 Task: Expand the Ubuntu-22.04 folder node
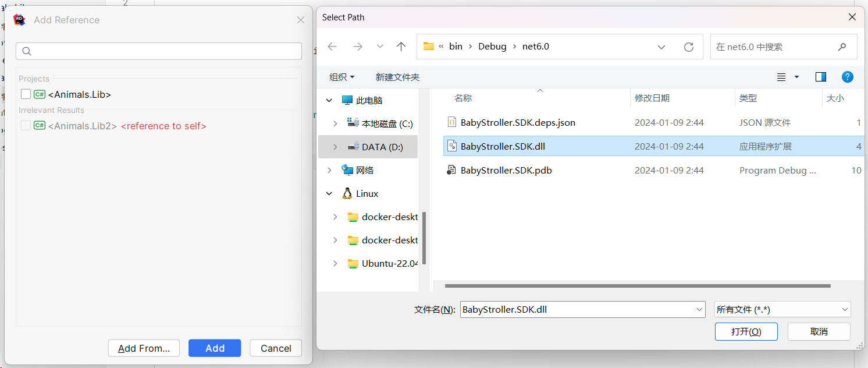[335, 263]
